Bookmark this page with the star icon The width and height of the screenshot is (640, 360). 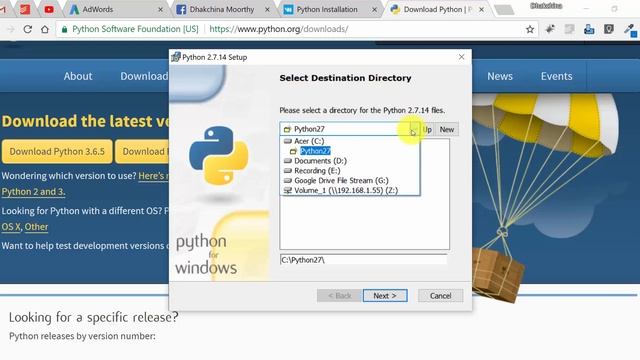tap(530, 29)
